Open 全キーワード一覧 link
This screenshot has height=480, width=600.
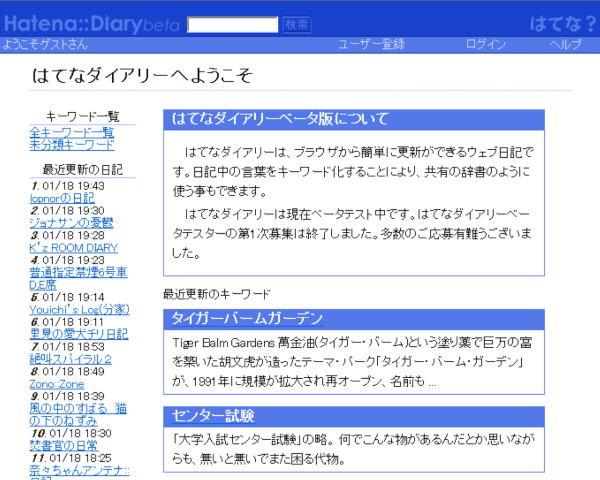pyautogui.click(x=72, y=132)
